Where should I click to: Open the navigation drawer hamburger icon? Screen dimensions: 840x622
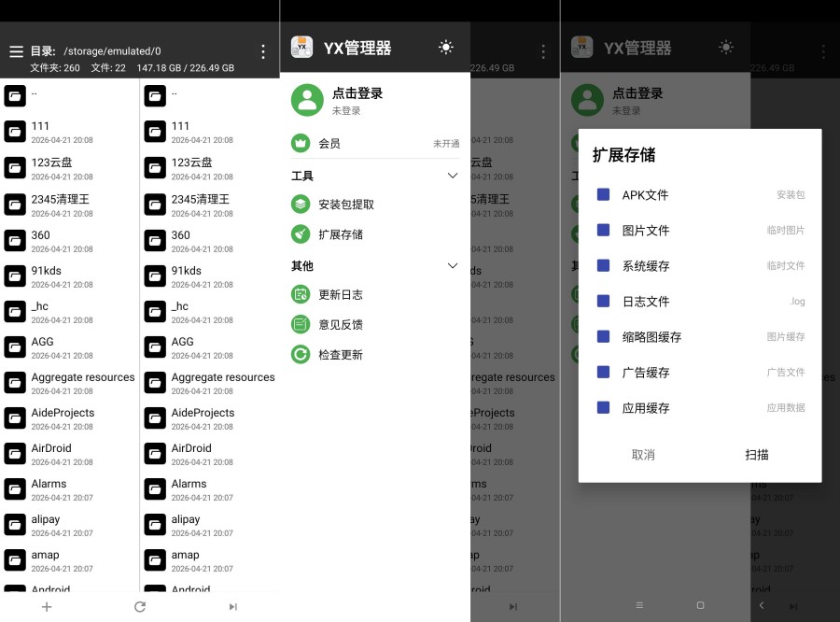click(x=16, y=52)
